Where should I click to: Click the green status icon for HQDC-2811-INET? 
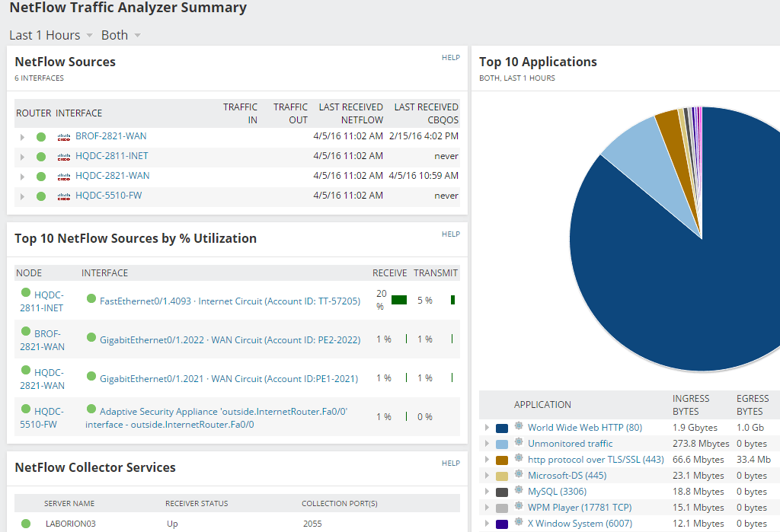(x=42, y=155)
